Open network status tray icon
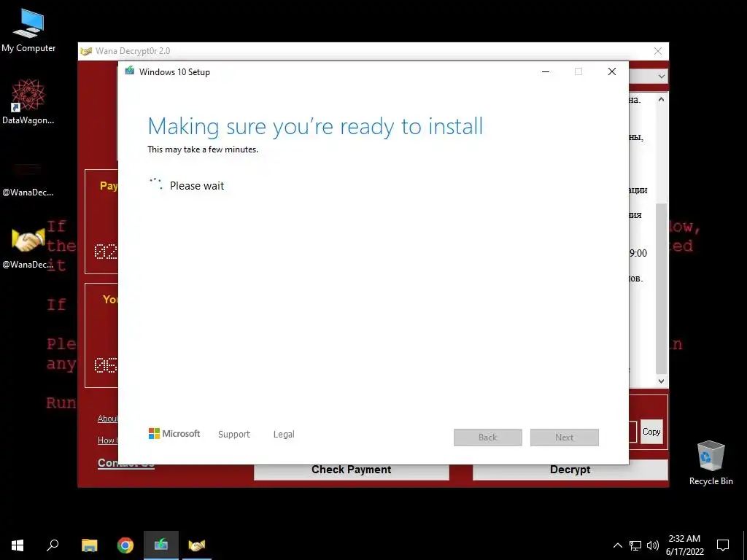This screenshot has height=560, width=747. [x=635, y=545]
